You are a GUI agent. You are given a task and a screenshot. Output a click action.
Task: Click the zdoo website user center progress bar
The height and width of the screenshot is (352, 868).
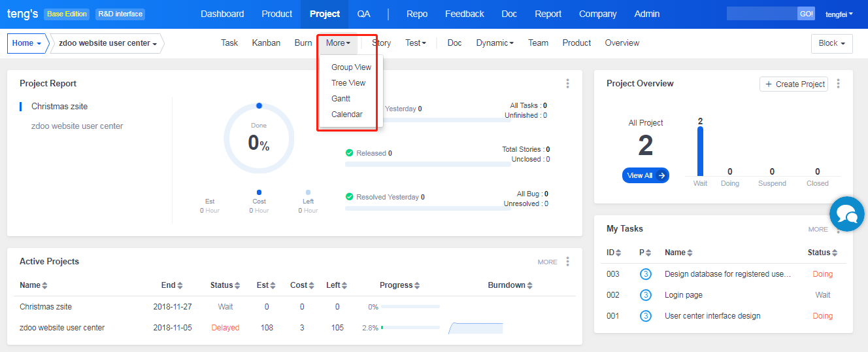click(x=410, y=328)
